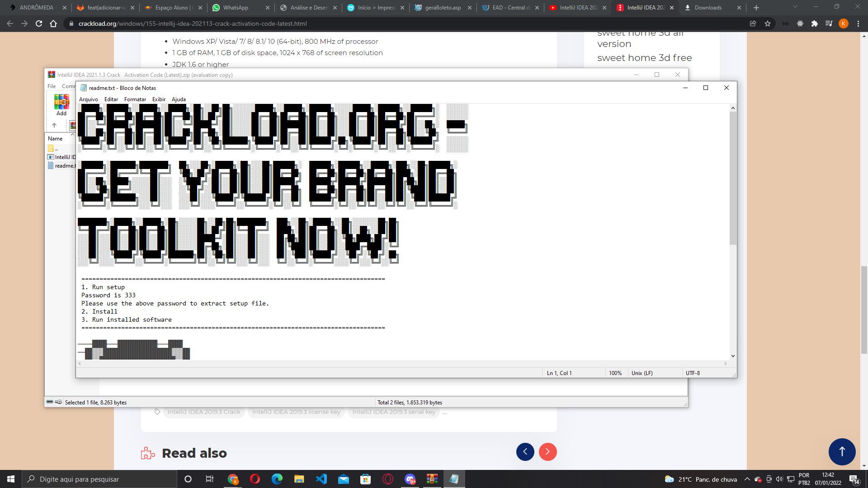Open the Formatar menu in Notepad

pos(135,99)
